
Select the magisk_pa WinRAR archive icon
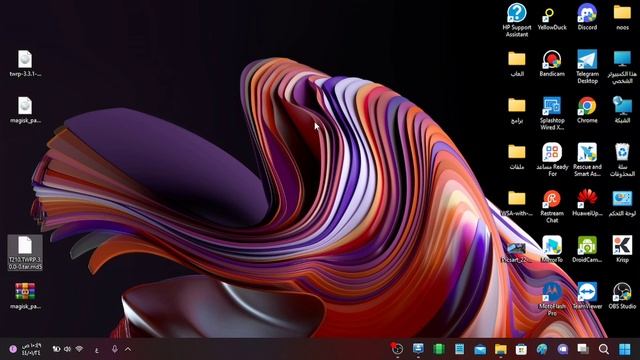pyautogui.click(x=25, y=296)
